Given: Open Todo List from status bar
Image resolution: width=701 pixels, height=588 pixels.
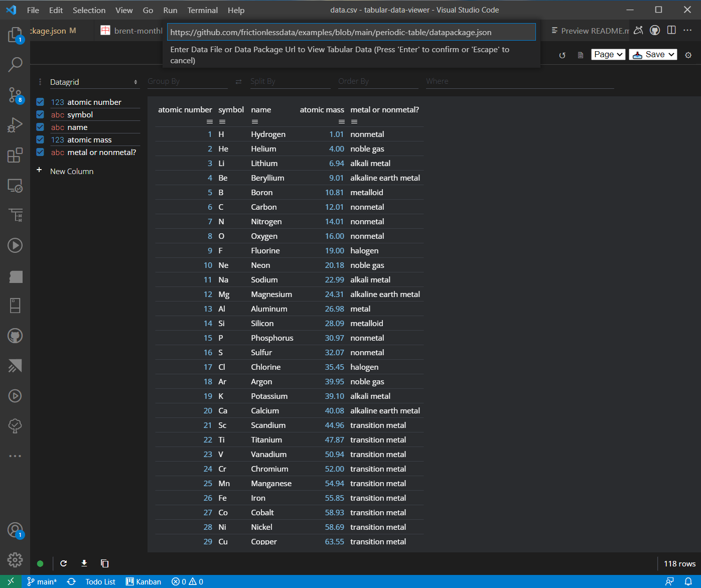Looking at the screenshot, I should click(x=100, y=581).
